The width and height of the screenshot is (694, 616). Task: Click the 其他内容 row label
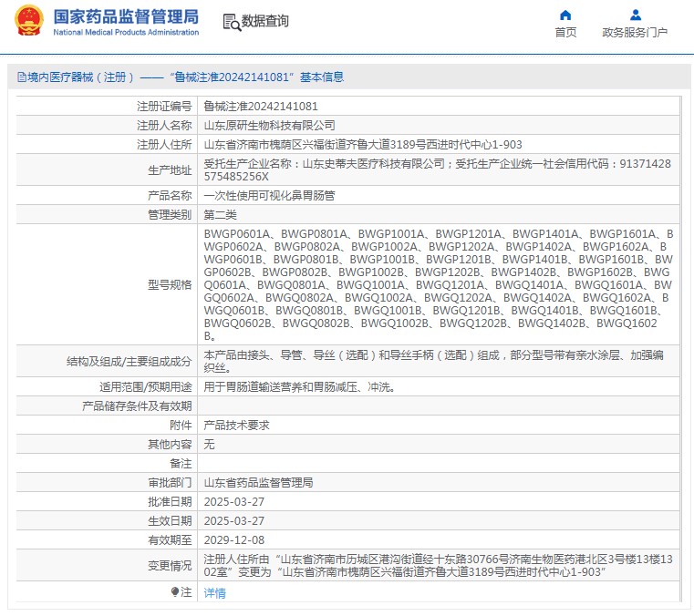coord(170,444)
